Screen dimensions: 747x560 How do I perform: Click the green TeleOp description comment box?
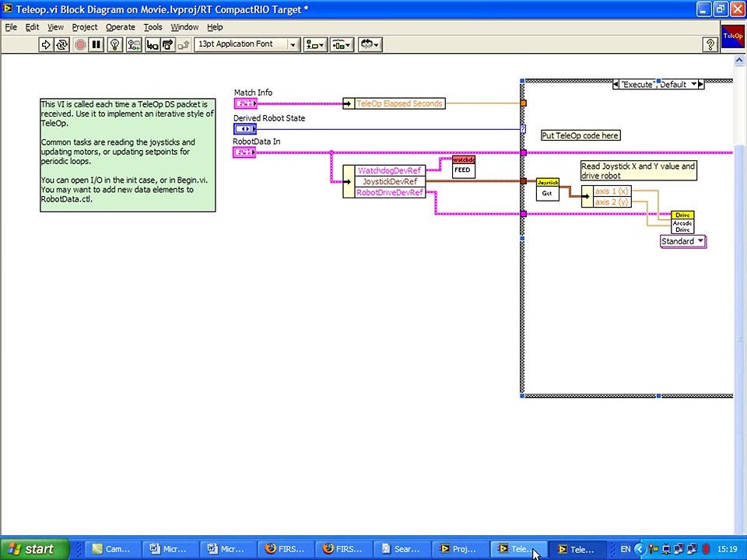coord(128,156)
